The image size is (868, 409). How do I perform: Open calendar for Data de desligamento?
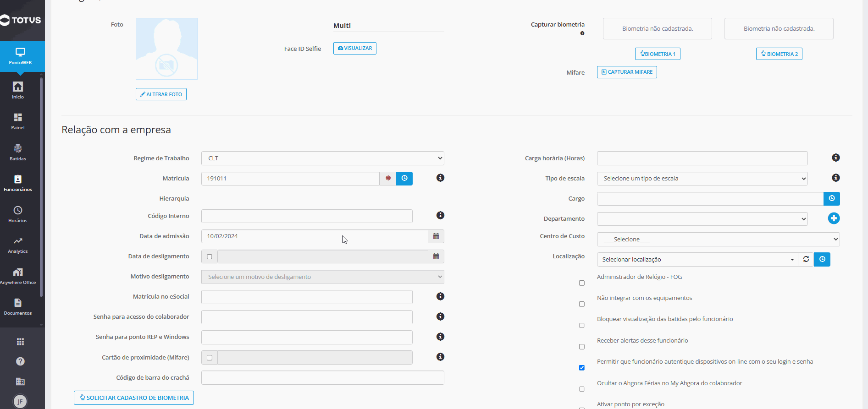[x=436, y=256]
